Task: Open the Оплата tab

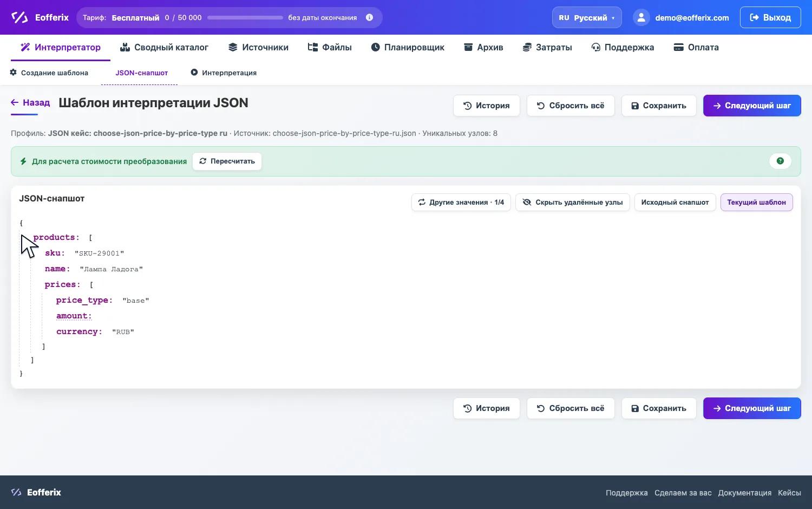Action: pos(696,47)
